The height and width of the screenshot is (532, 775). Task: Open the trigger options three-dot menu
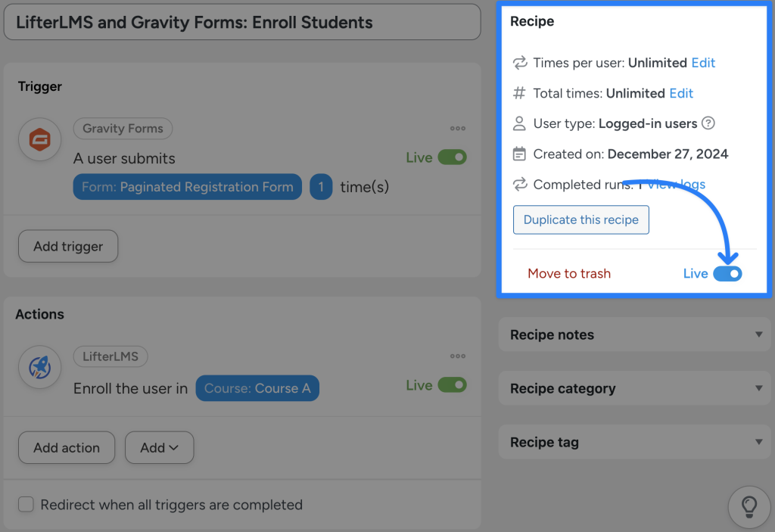(457, 129)
